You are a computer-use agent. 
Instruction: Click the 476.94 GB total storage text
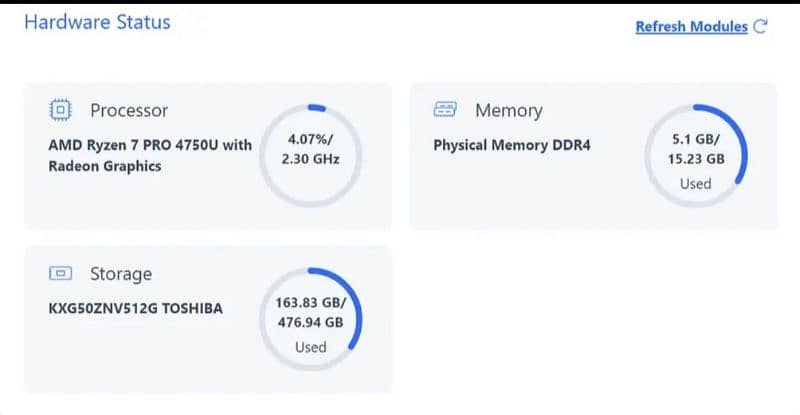(x=310, y=322)
